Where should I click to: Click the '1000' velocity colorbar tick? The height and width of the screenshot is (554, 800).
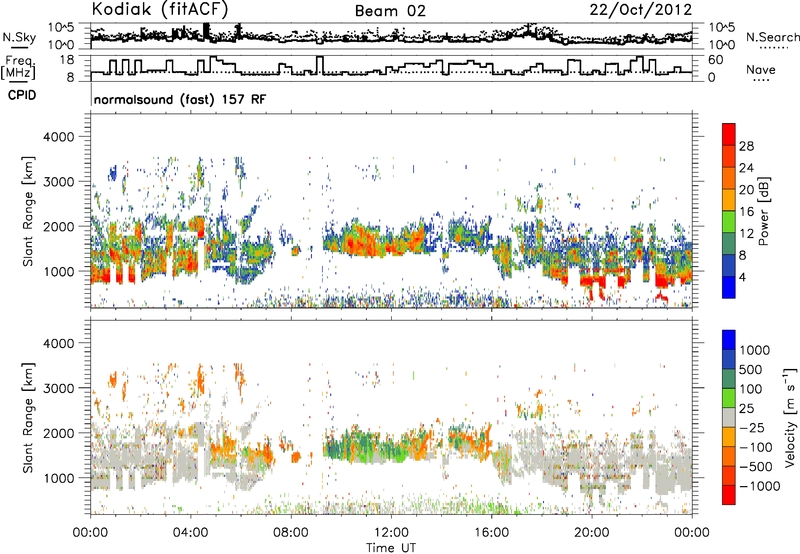[755, 350]
